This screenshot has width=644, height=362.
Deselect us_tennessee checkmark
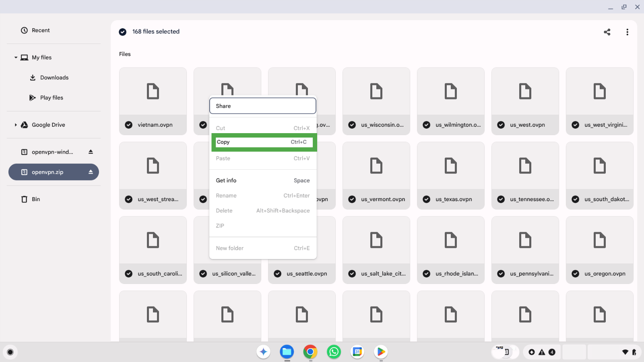[x=501, y=199]
